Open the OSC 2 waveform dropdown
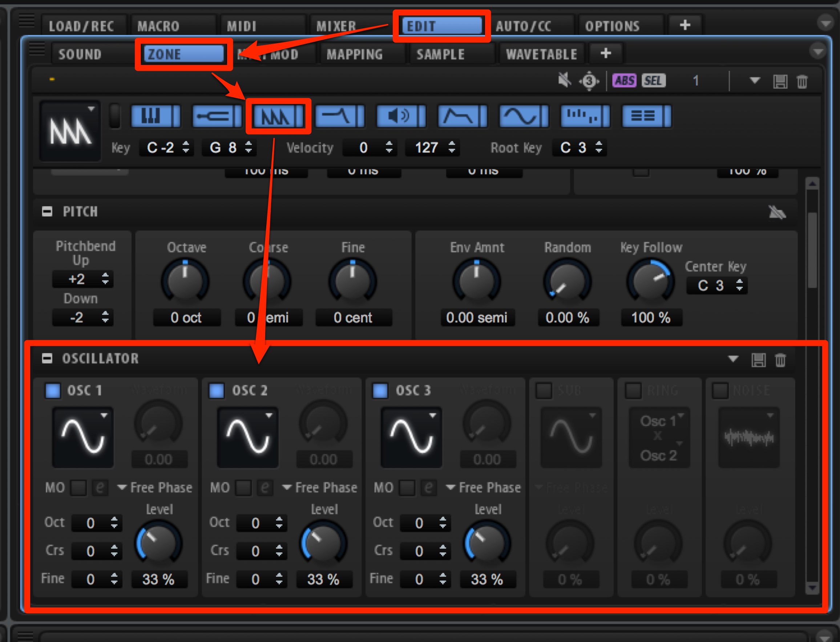 tap(248, 437)
